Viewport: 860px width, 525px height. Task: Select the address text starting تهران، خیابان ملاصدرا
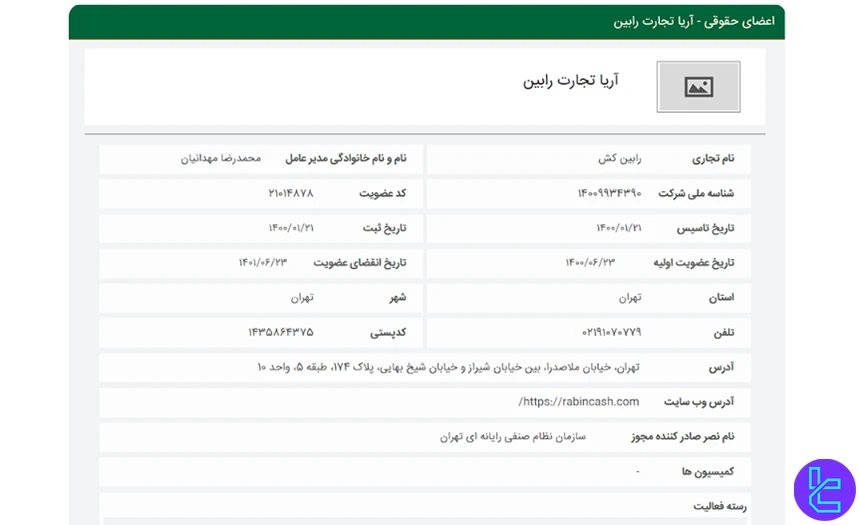(449, 367)
